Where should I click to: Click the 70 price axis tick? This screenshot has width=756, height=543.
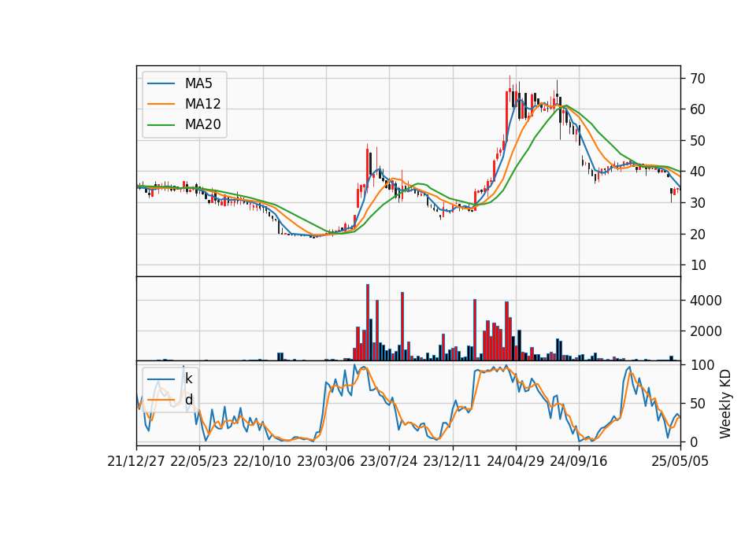(698, 79)
